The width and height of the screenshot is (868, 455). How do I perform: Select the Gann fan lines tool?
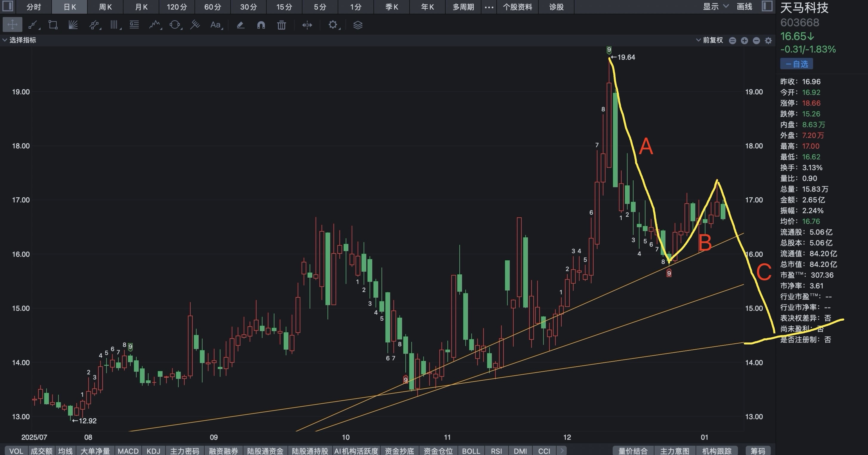tap(73, 25)
